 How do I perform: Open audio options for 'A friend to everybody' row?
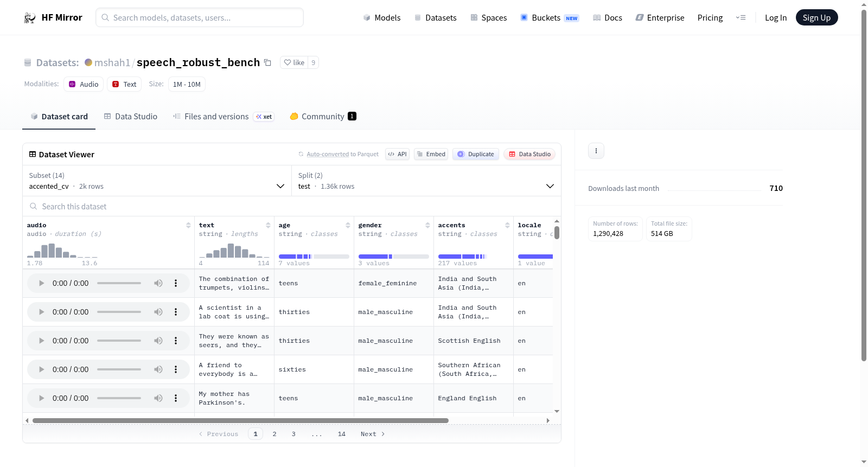coord(176,369)
